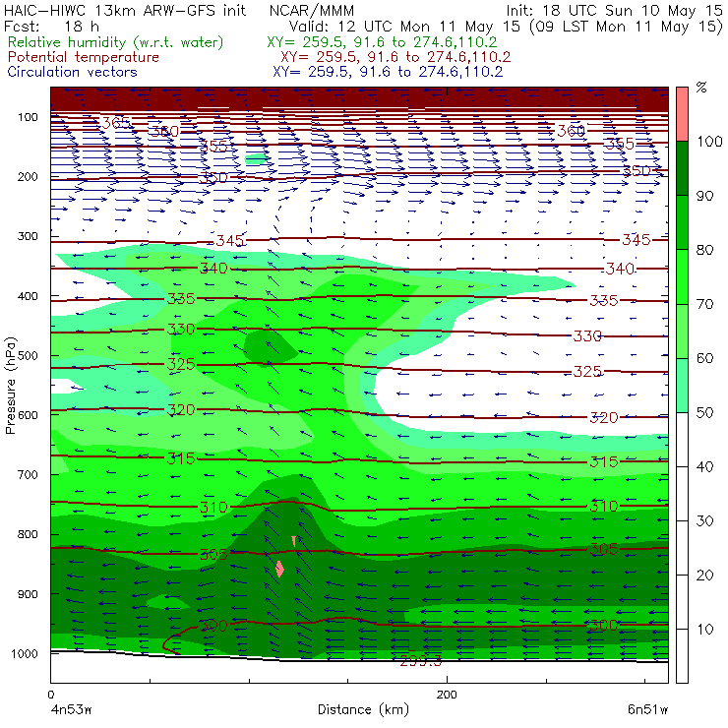Image resolution: width=728 pixels, height=728 pixels.
Task: Click the '365' potential temperature contour label
Action: pos(116,124)
